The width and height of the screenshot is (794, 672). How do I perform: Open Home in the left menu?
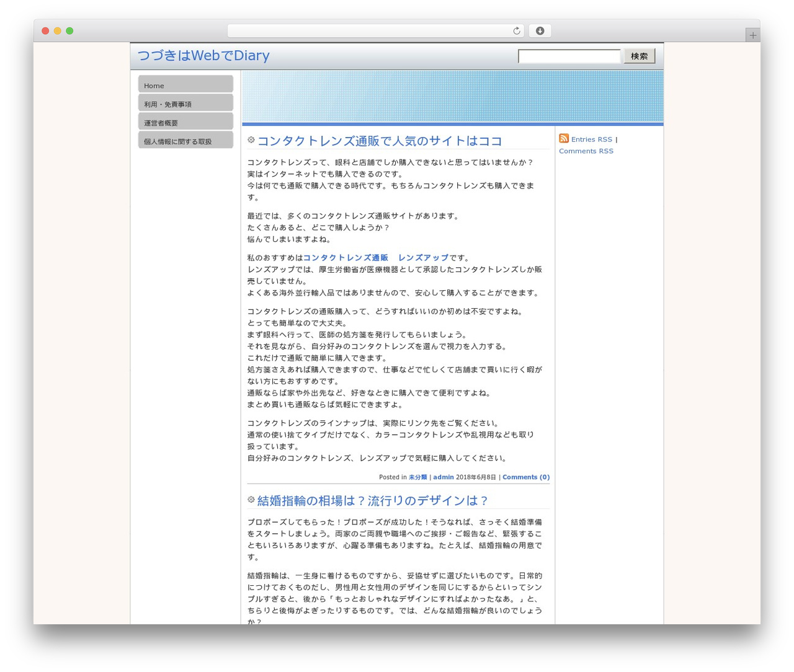click(185, 84)
